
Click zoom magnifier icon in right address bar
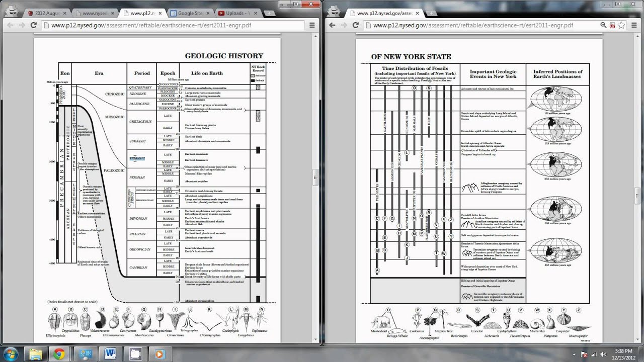point(603,25)
